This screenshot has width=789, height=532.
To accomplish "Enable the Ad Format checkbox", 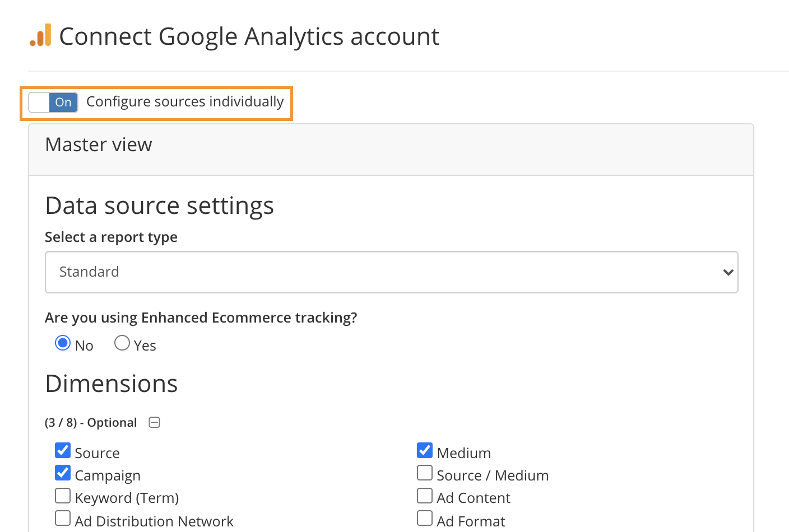I will [x=425, y=518].
